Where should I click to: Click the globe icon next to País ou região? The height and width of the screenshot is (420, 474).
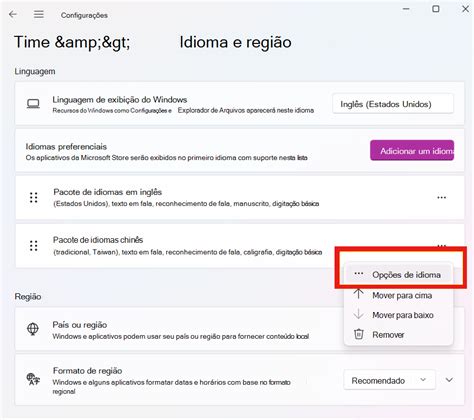point(33,329)
